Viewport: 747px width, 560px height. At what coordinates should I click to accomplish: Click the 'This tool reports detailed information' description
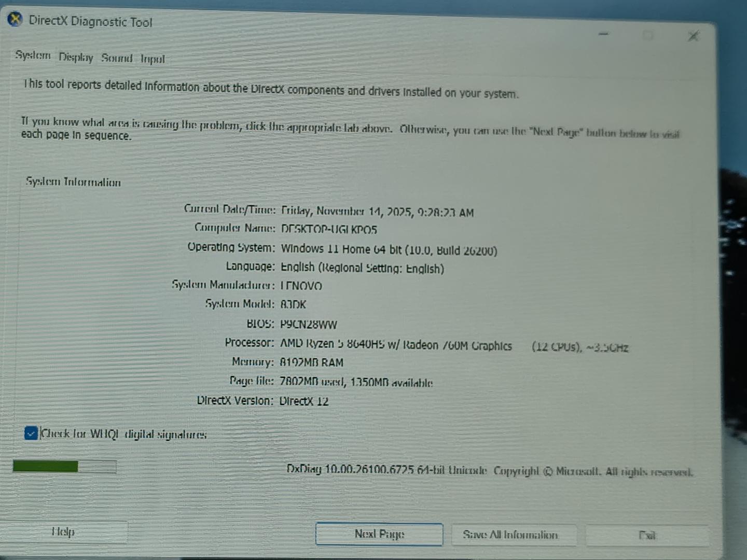[271, 89]
